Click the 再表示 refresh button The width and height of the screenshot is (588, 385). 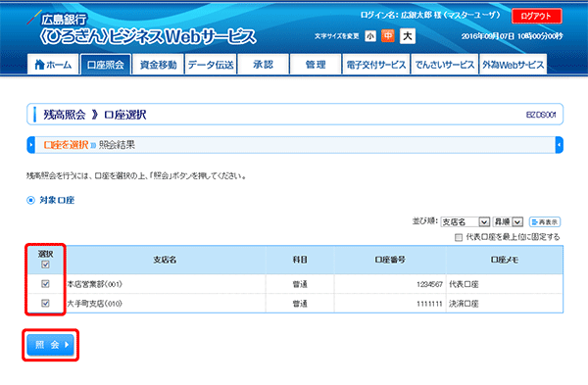coord(545,222)
